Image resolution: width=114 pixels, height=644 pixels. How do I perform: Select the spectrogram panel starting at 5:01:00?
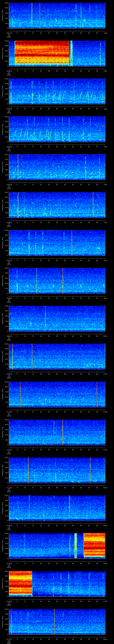coord(57,16)
